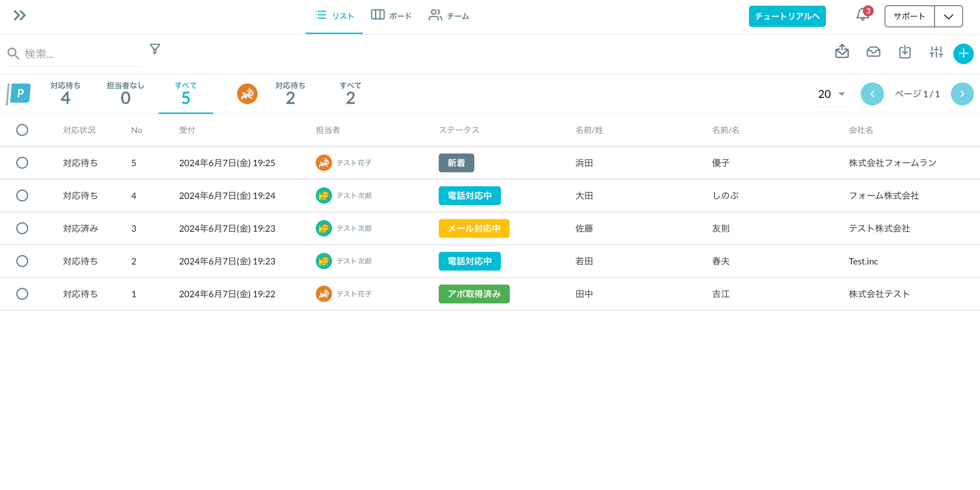Screen dimensions: 980x490
Task: Toggle the select-all header checkbox
Action: point(22,130)
